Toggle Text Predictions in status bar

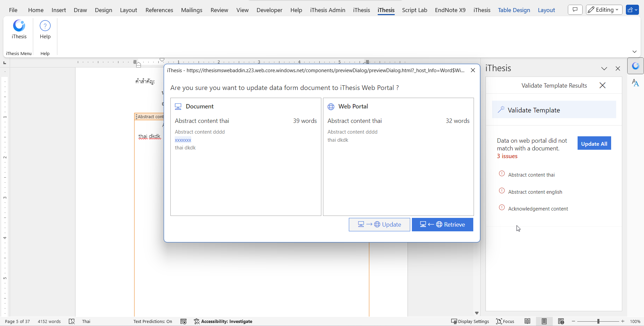point(153,321)
